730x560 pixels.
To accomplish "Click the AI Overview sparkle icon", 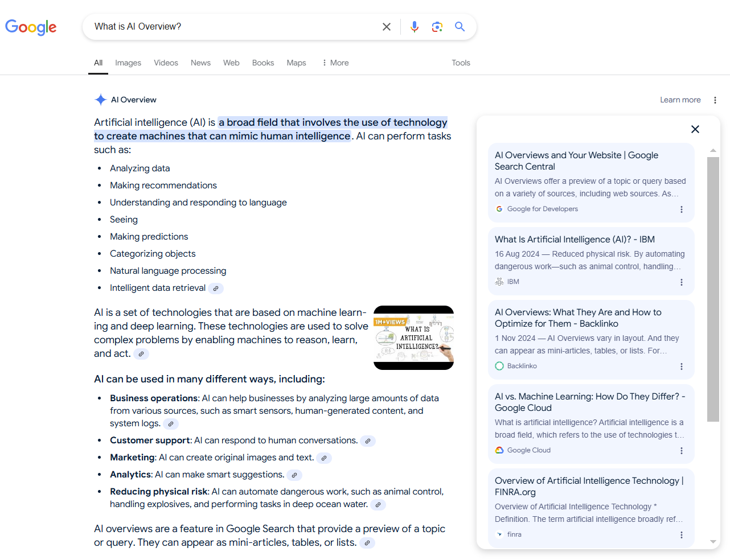I will click(101, 100).
